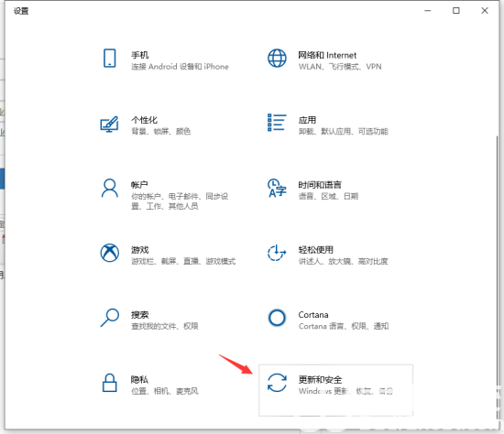504x434 pixels.
Task: Click description 语音、区域、日期
Action: 328,196
